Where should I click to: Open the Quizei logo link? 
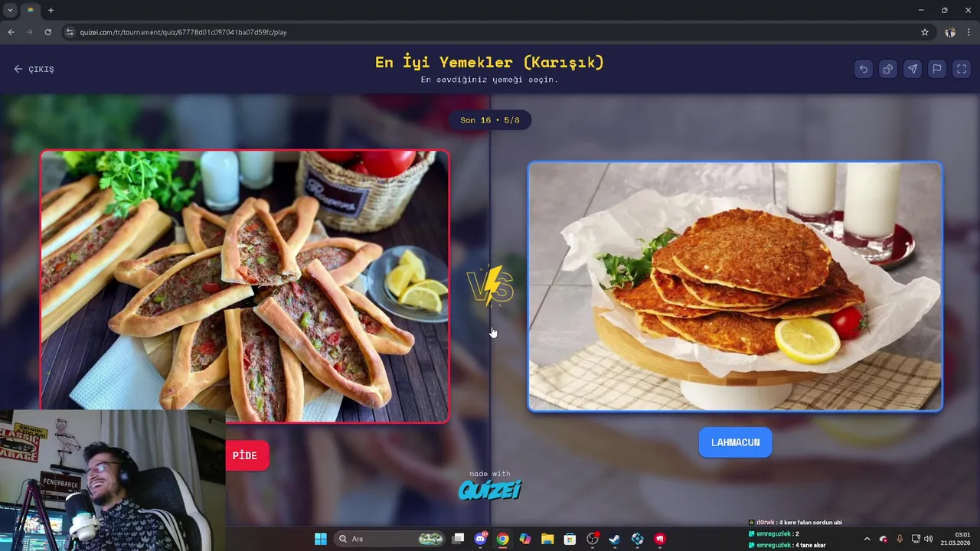[490, 490]
